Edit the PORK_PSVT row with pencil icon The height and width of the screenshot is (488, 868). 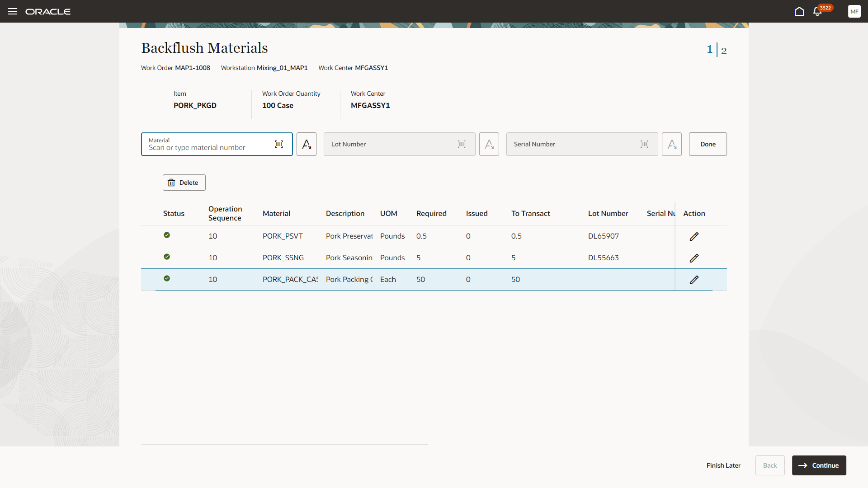[694, 236]
